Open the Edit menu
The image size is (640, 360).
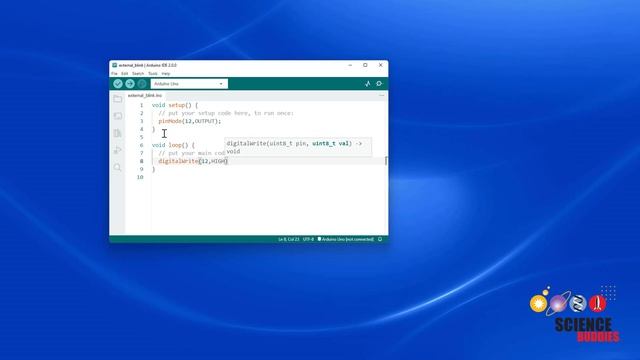coord(124,73)
